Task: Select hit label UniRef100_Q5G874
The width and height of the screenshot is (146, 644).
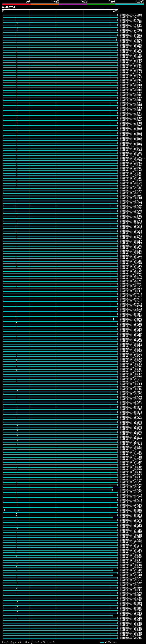Action: (131, 605)
